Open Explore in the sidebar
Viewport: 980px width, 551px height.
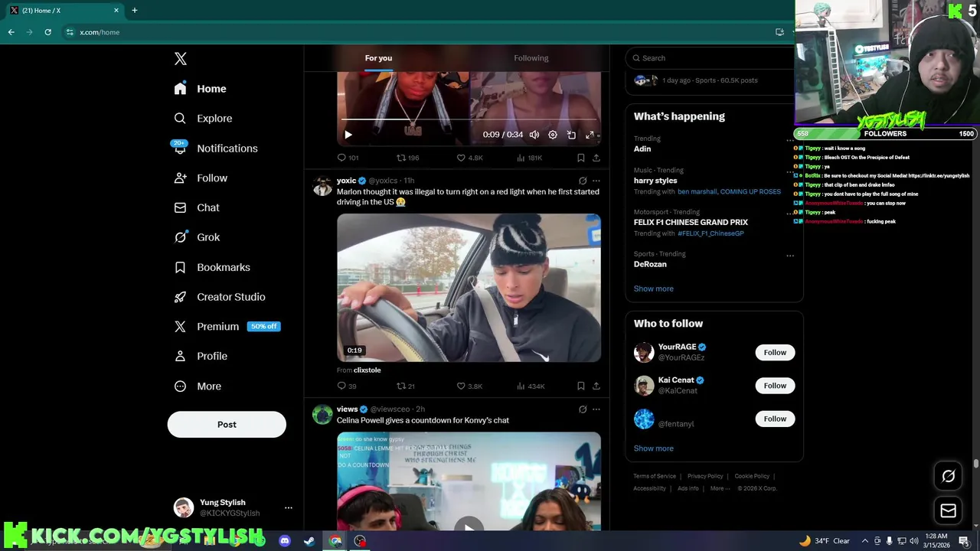click(x=203, y=119)
